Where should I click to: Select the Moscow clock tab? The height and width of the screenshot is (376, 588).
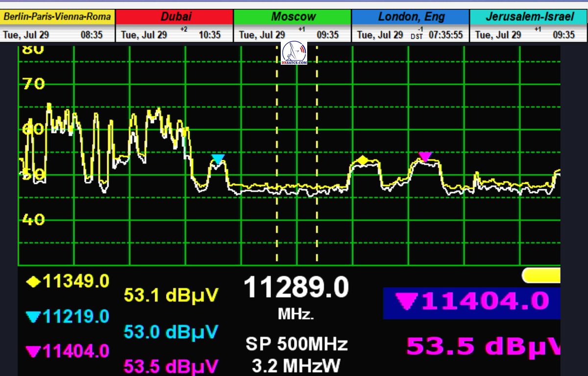coord(293,17)
